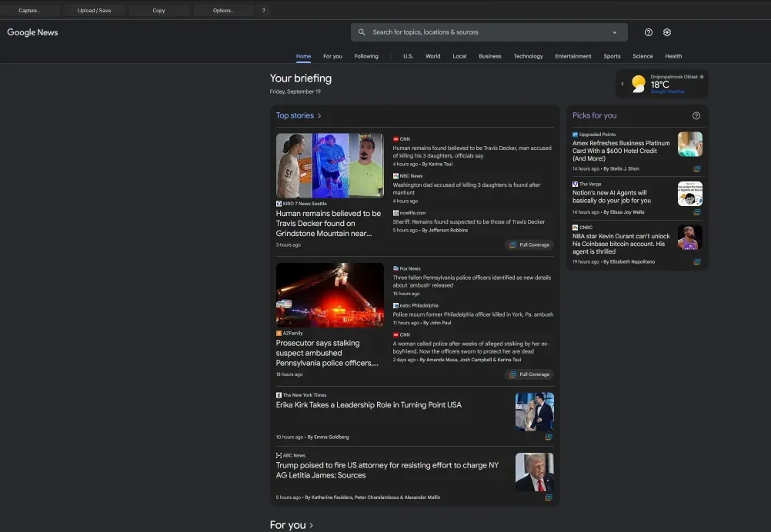Click coverage icon on the Amex Platinum article
The height and width of the screenshot is (532, 771).
697,168
